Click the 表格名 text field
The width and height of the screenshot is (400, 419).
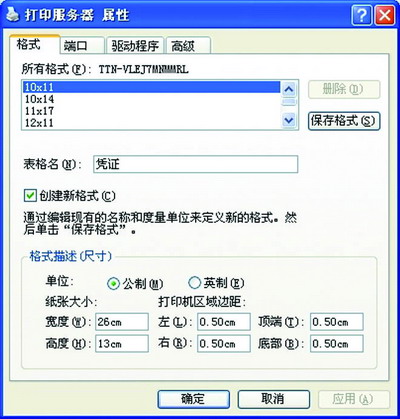(x=195, y=164)
